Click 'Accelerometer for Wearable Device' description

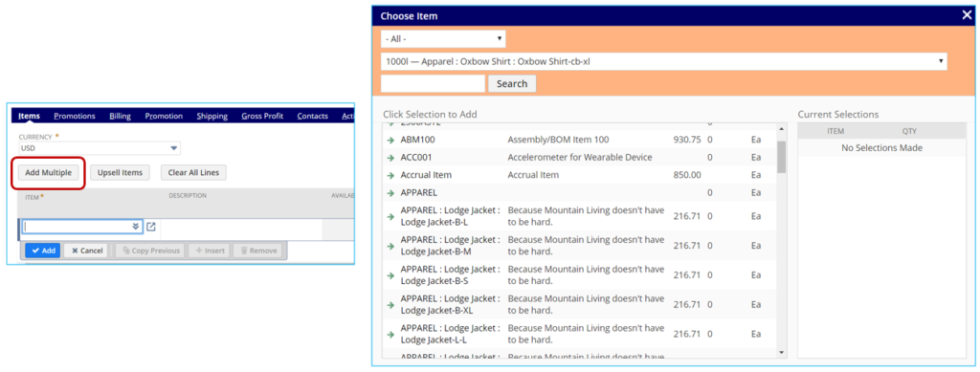[580, 157]
